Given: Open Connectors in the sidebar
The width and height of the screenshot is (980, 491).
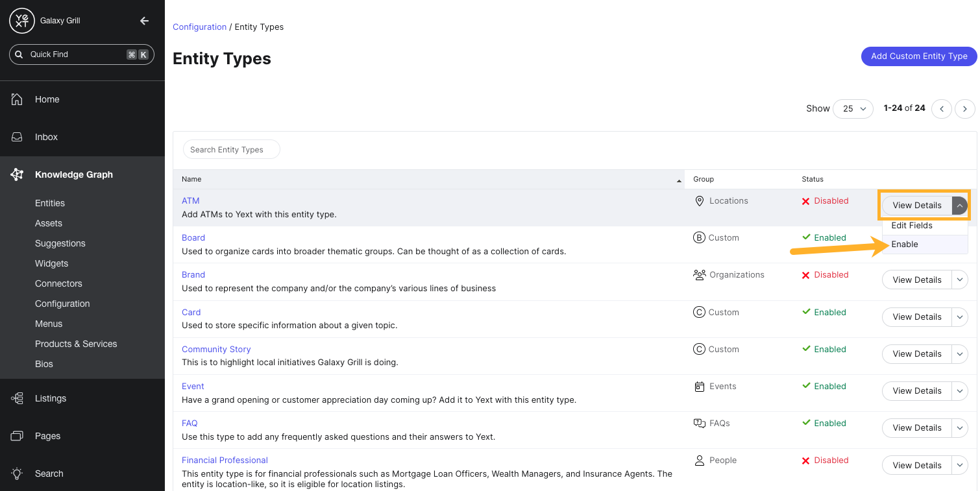Looking at the screenshot, I should 58,283.
